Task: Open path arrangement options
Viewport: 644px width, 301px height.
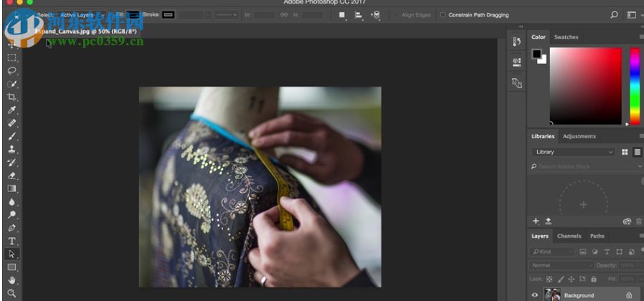Action: click(x=375, y=15)
